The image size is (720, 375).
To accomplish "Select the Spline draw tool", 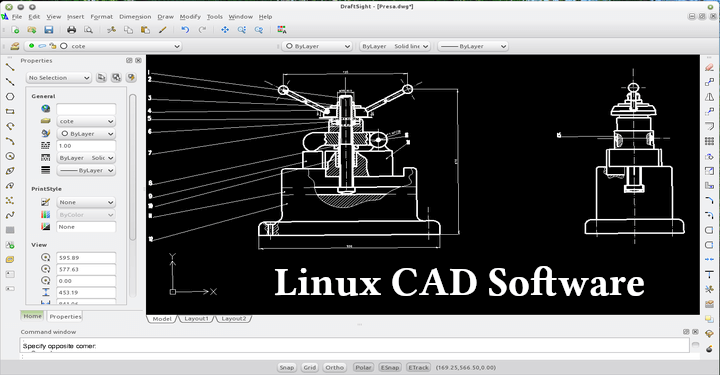I will (x=10, y=215).
